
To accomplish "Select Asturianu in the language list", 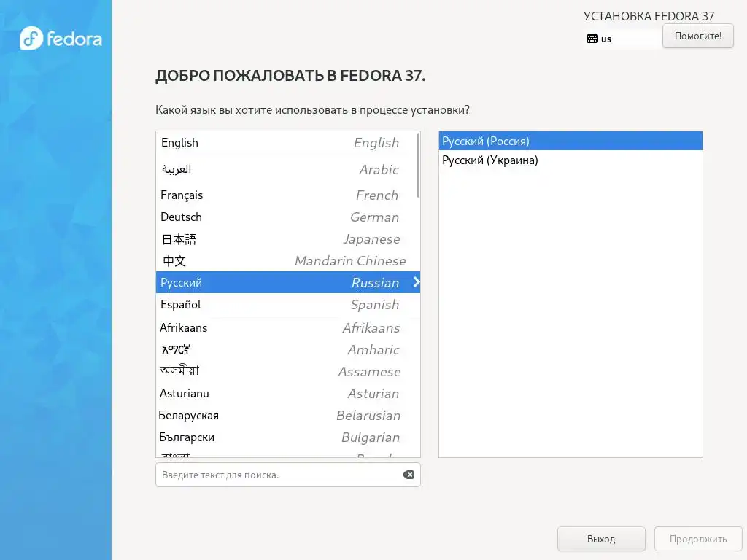I will pyautogui.click(x=286, y=393).
